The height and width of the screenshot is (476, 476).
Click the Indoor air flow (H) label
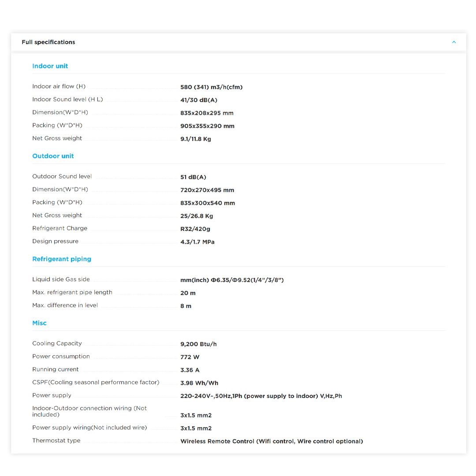(59, 86)
